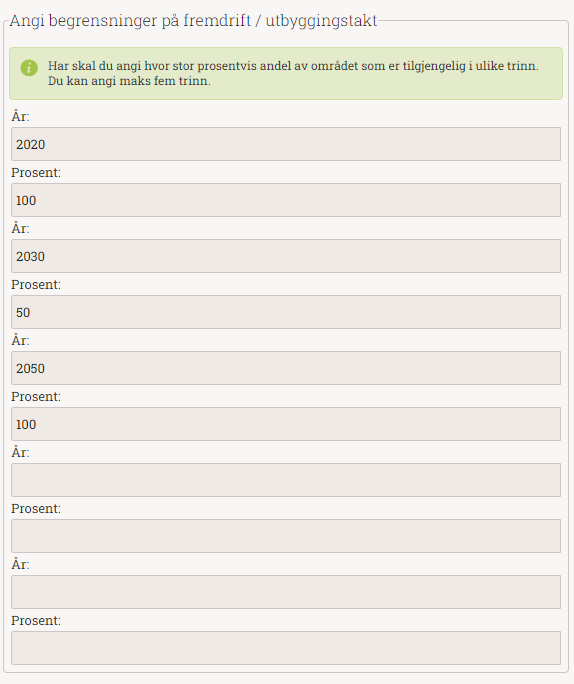
Task: Click the 'Du kan angi maks fem trinn' text
Action: pos(129,81)
